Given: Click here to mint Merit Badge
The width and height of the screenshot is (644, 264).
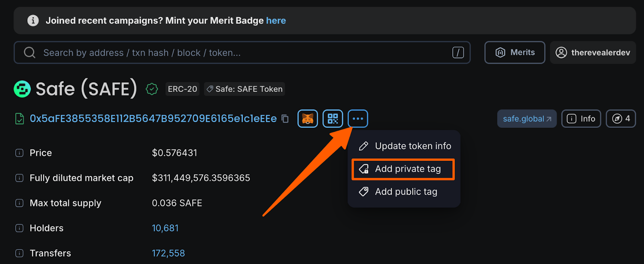Looking at the screenshot, I should 276,21.
